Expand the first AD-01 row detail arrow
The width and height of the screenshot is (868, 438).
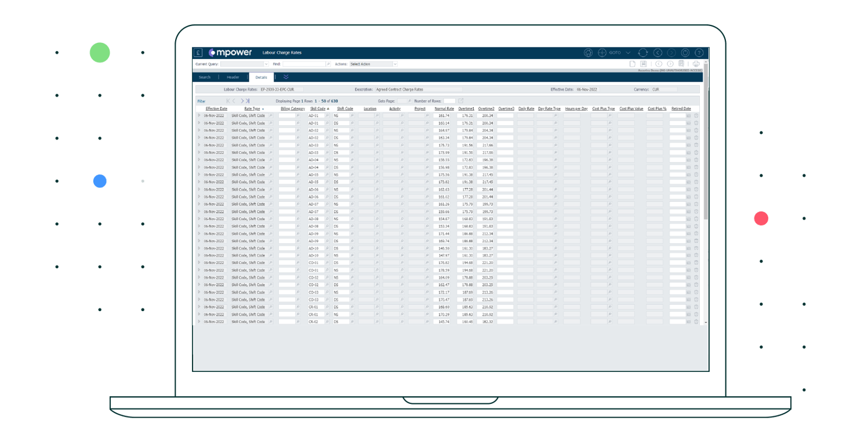pos(198,115)
